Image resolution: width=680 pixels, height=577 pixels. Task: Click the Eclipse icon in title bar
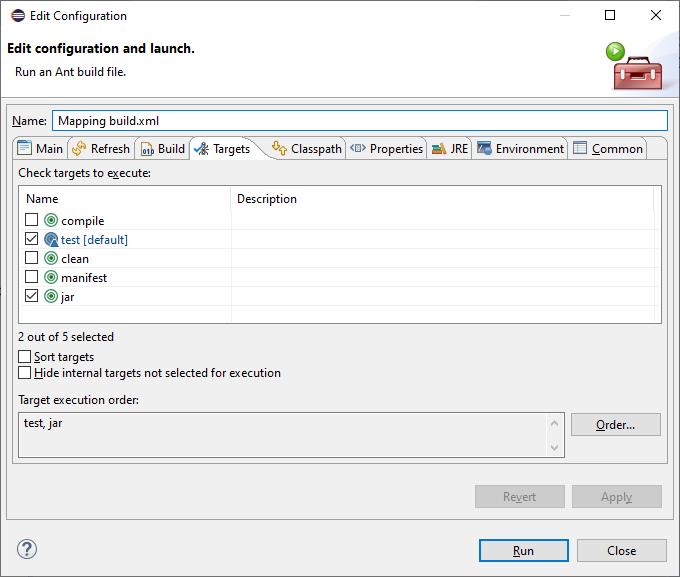coord(18,16)
